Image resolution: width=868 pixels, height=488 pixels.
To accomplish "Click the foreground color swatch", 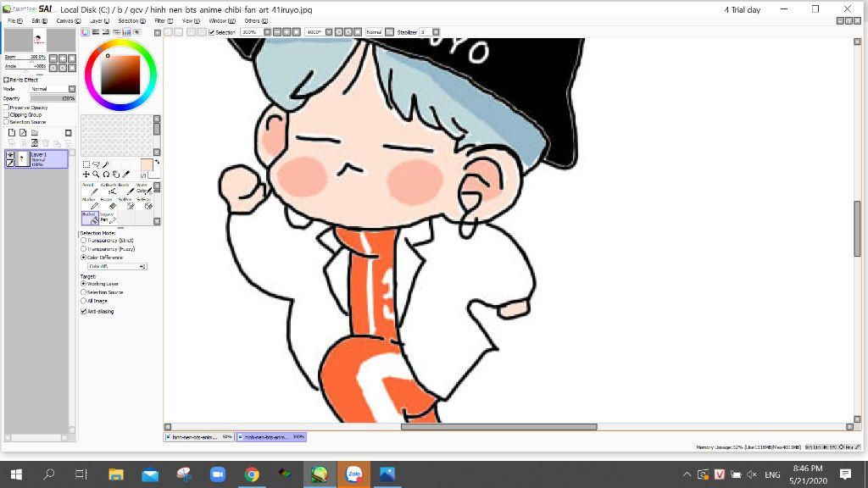I will [147, 164].
